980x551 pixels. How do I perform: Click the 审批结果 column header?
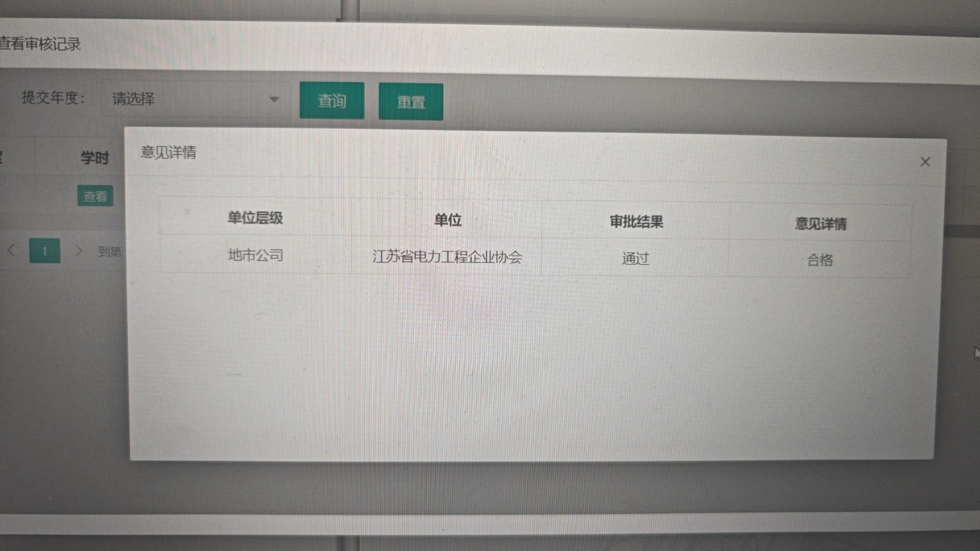(636, 222)
